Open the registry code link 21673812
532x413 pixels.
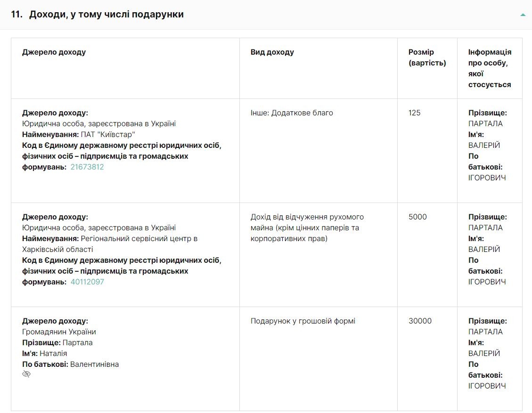point(87,167)
